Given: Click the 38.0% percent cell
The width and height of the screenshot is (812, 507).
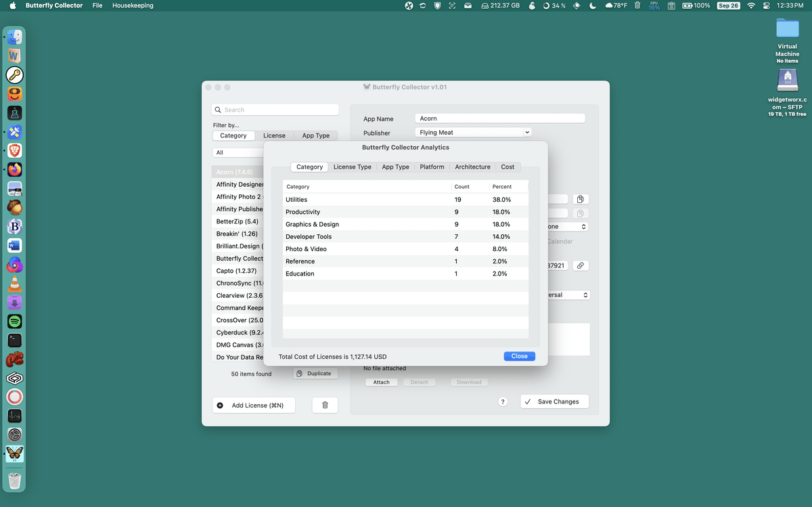Looking at the screenshot, I should coord(501,200).
